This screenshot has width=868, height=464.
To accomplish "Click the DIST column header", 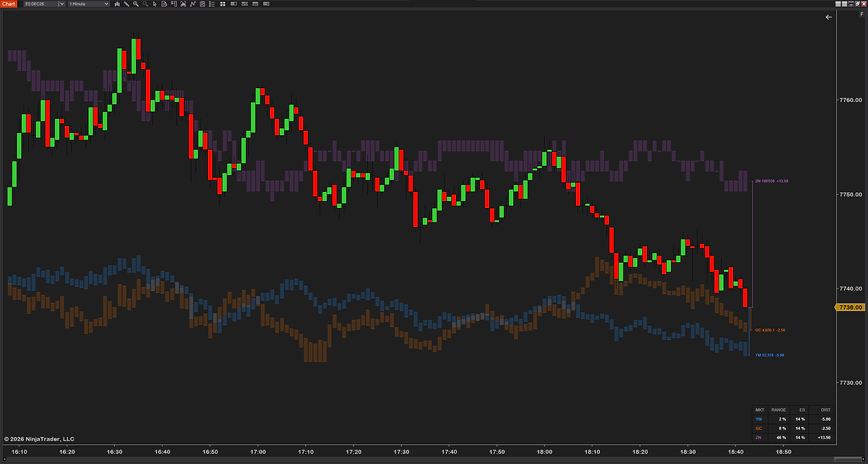I will pyautogui.click(x=825, y=410).
